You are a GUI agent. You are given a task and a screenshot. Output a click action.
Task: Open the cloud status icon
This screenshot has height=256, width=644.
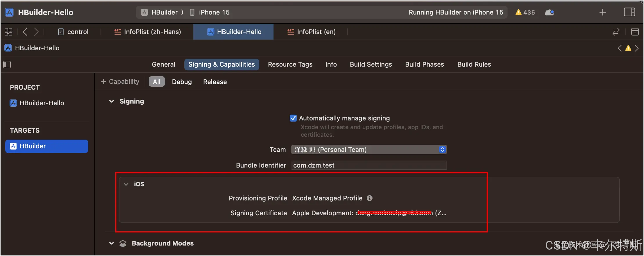click(549, 13)
